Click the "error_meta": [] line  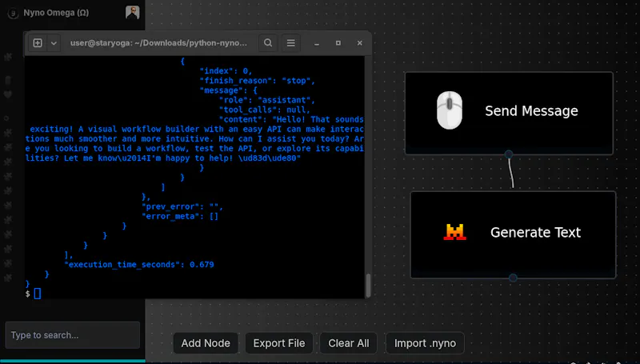point(180,216)
